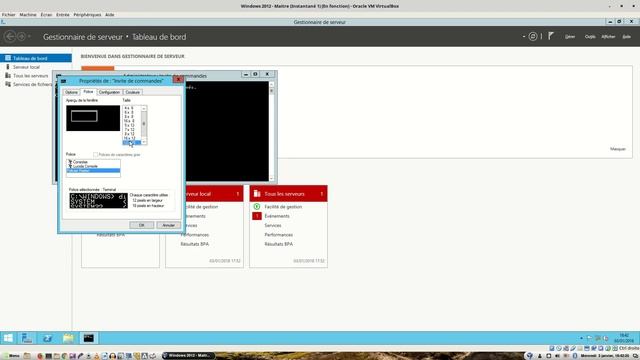The image size is (640, 360).
Task: Click the size list scroll-down arrow
Action: [144, 142]
